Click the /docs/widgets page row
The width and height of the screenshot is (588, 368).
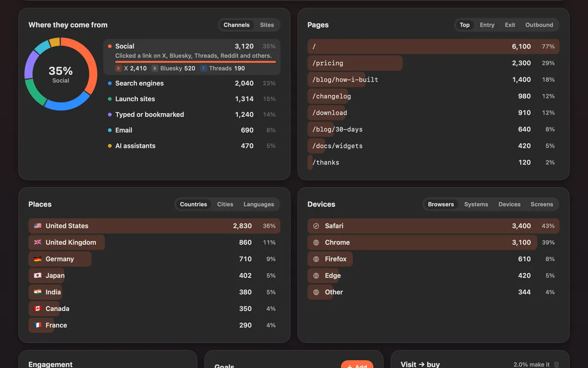[434, 146]
